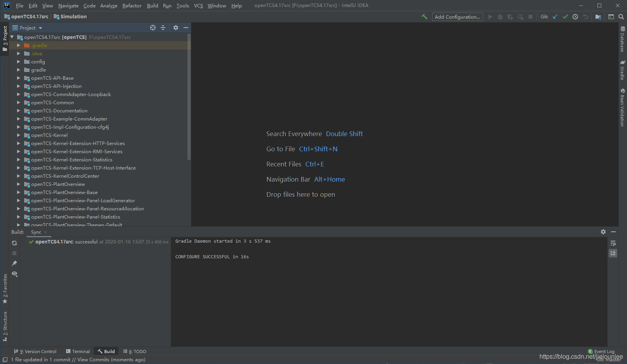Open the File menu

(19, 5)
